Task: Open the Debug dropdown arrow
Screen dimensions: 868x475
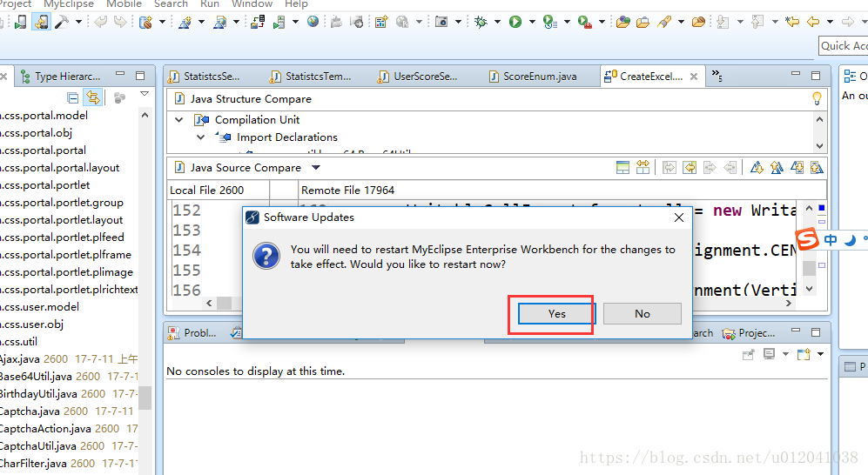Action: point(497,22)
